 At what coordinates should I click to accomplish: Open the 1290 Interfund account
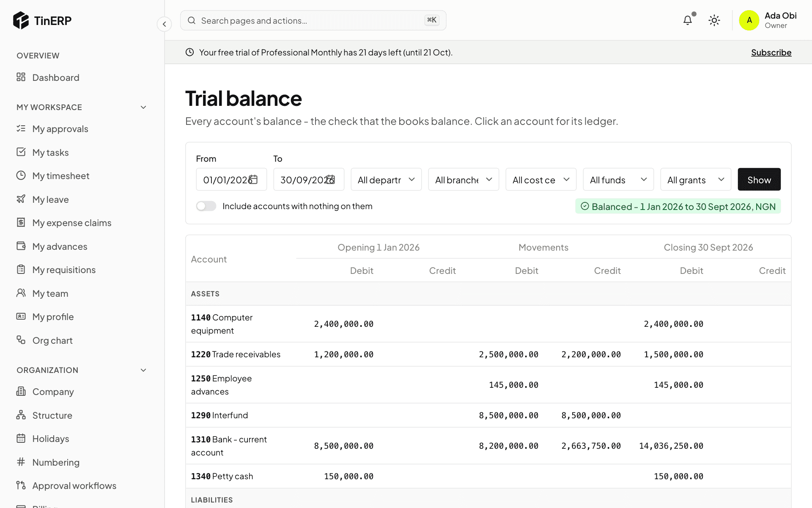point(219,415)
